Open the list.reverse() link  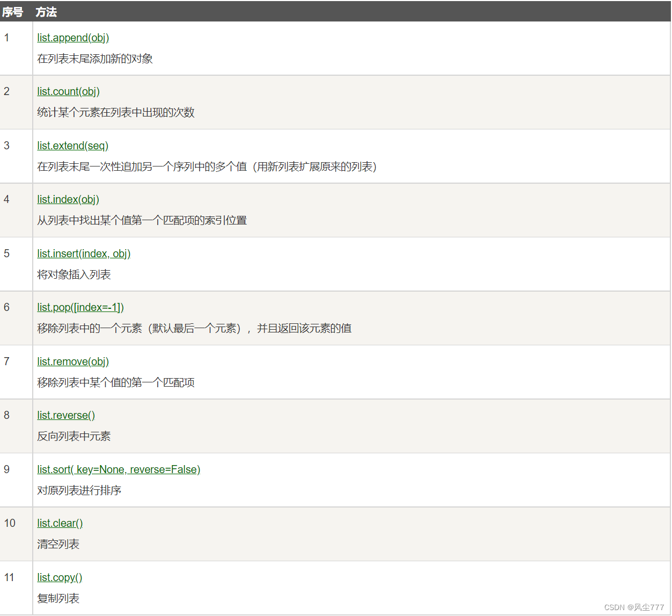pos(66,416)
